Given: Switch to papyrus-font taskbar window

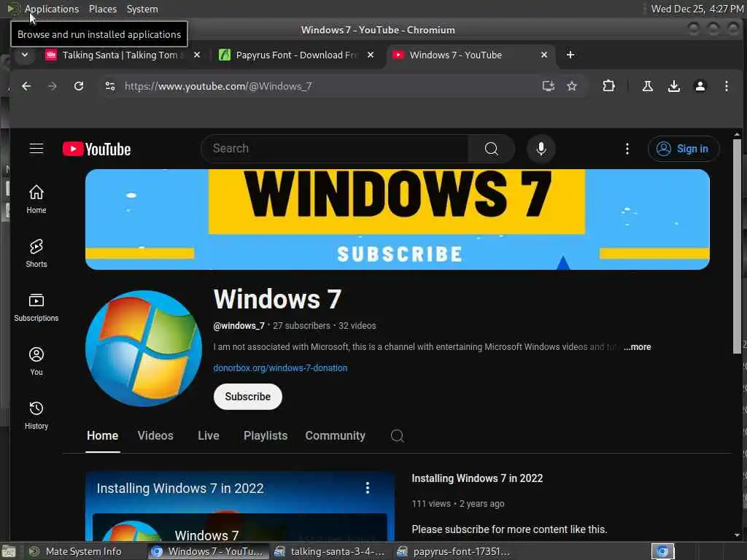Looking at the screenshot, I should pyautogui.click(x=455, y=551).
